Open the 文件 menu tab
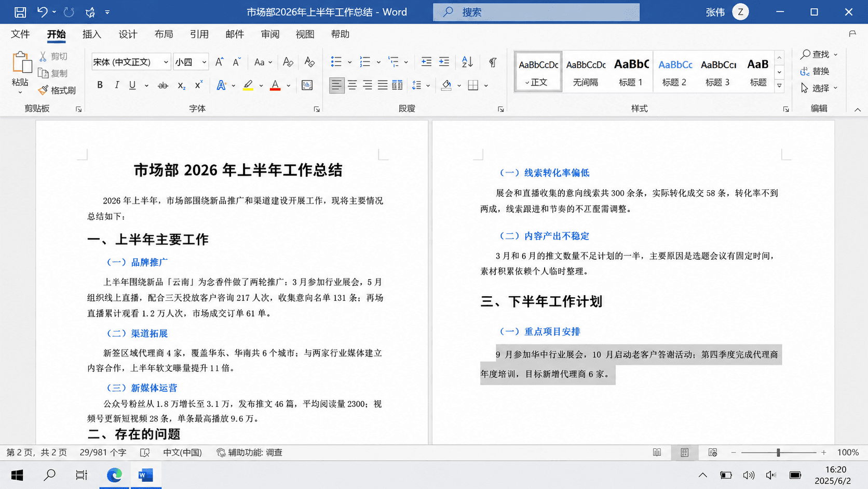Screen dimensions: 868x489 (21, 34)
